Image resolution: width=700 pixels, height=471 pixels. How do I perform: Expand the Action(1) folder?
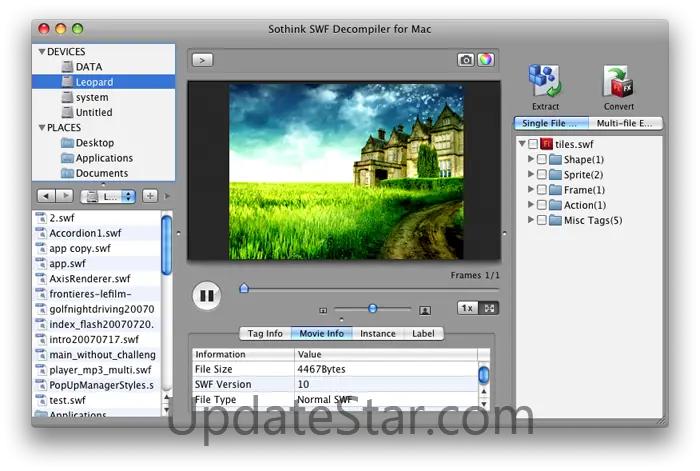(530, 204)
